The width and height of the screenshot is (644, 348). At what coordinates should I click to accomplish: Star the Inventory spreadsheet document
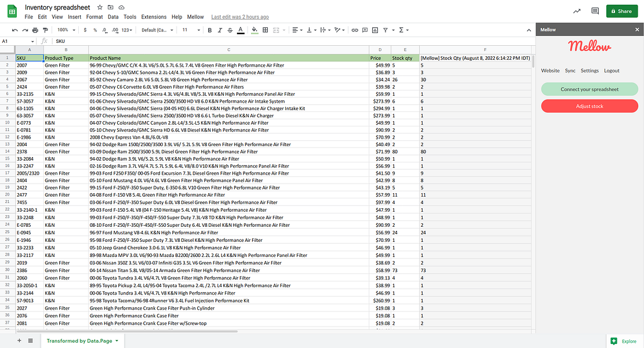coord(100,8)
